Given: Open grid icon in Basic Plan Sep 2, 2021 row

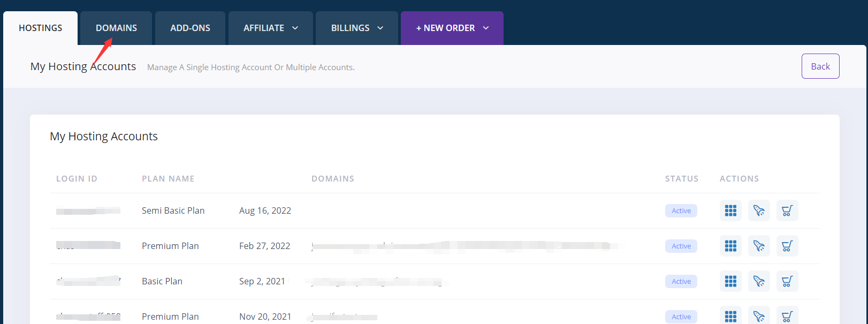Looking at the screenshot, I should click(x=730, y=281).
